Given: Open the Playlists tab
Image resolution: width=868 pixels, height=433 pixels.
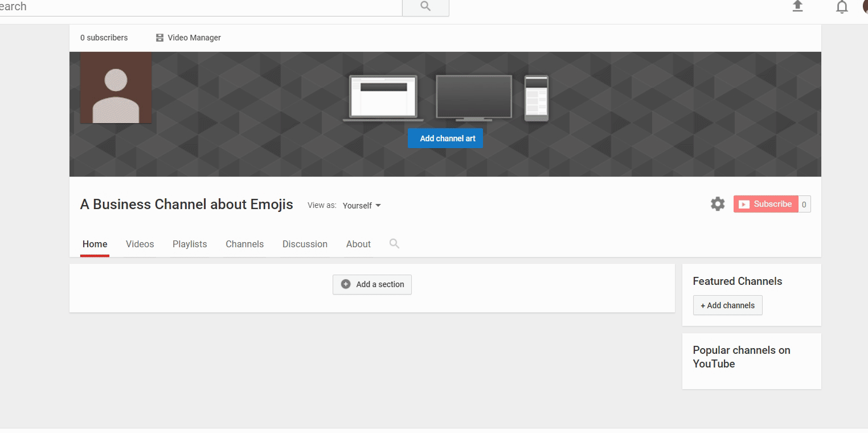Looking at the screenshot, I should click(x=190, y=244).
